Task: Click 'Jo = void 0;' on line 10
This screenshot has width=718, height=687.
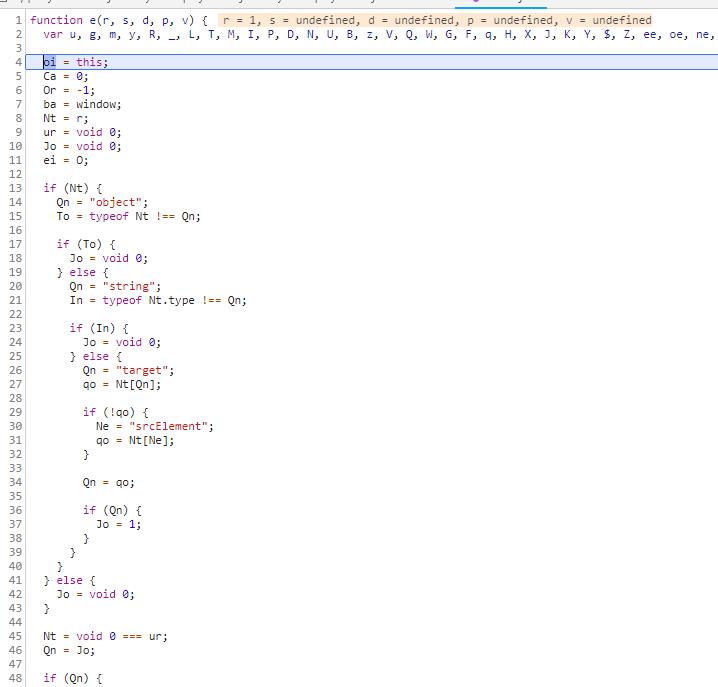Action: 82,146
